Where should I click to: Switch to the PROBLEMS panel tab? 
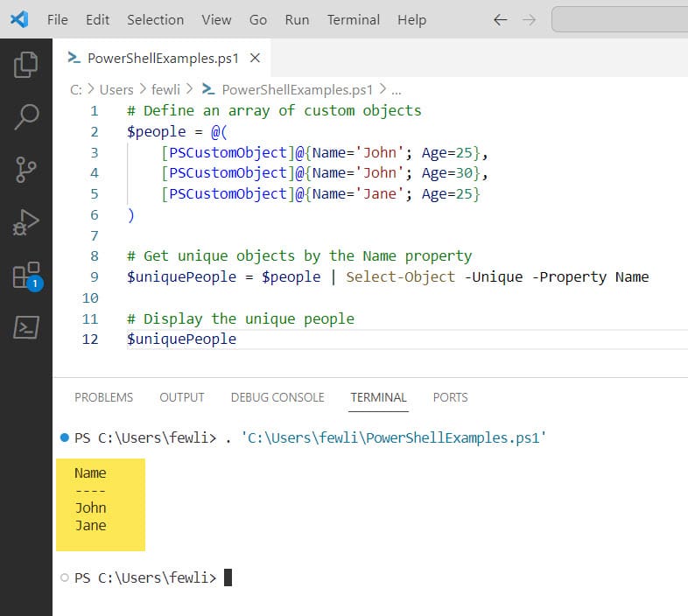[x=103, y=397]
